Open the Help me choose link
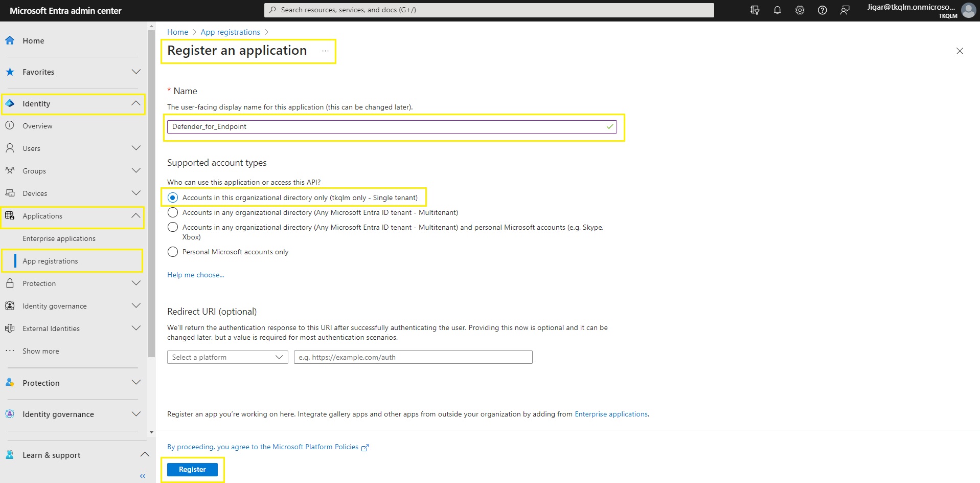Image resolution: width=980 pixels, height=483 pixels. click(x=196, y=275)
